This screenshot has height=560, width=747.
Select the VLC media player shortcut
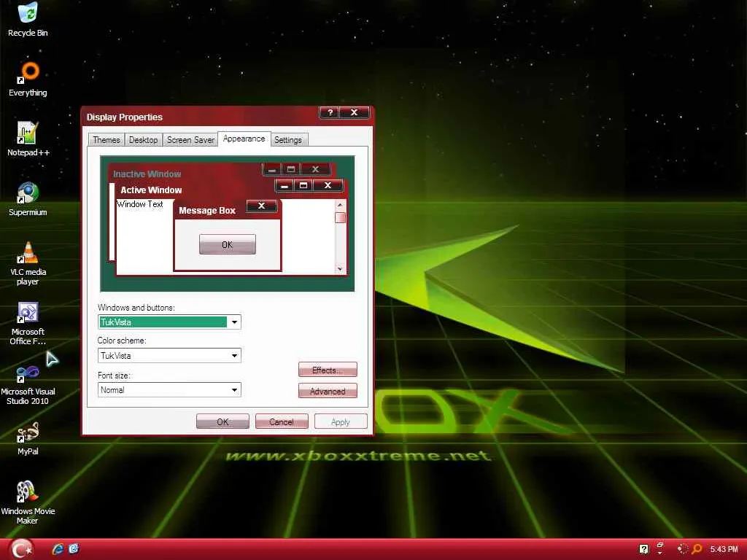click(x=28, y=263)
